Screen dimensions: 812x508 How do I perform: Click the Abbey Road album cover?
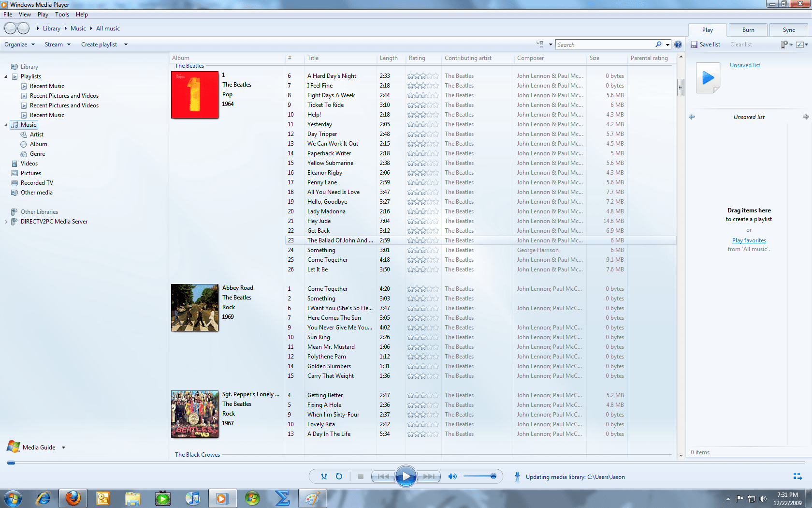(195, 308)
